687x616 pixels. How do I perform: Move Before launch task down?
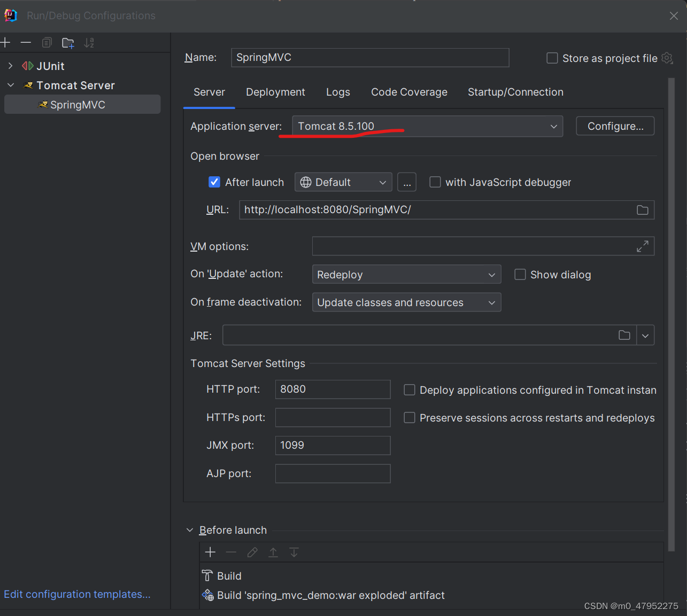point(294,552)
